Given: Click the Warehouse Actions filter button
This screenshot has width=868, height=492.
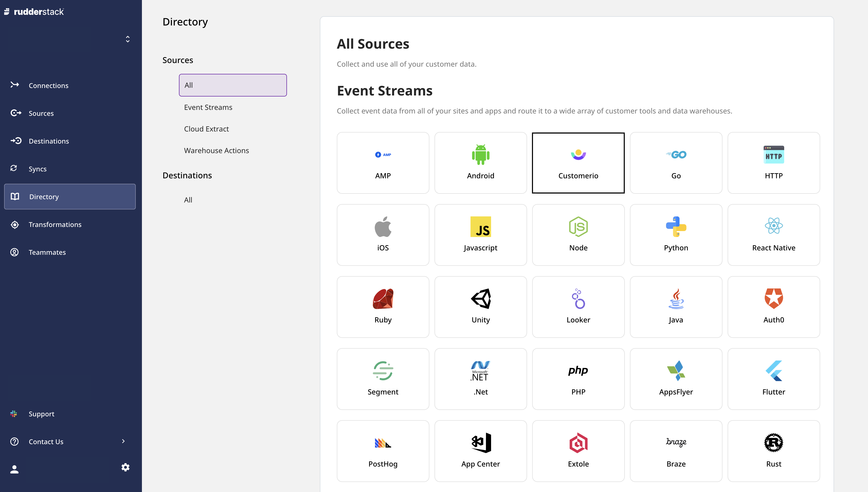Looking at the screenshot, I should tap(216, 150).
